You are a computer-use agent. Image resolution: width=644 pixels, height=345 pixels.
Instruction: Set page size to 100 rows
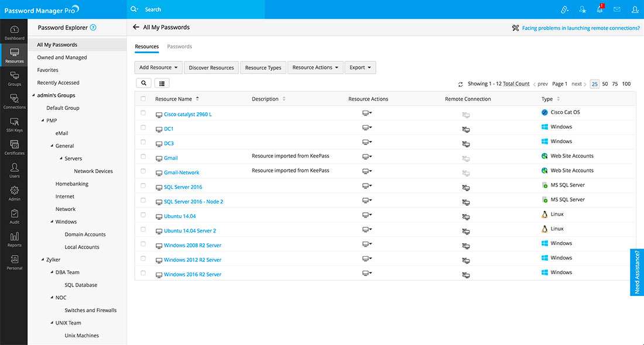(x=626, y=84)
